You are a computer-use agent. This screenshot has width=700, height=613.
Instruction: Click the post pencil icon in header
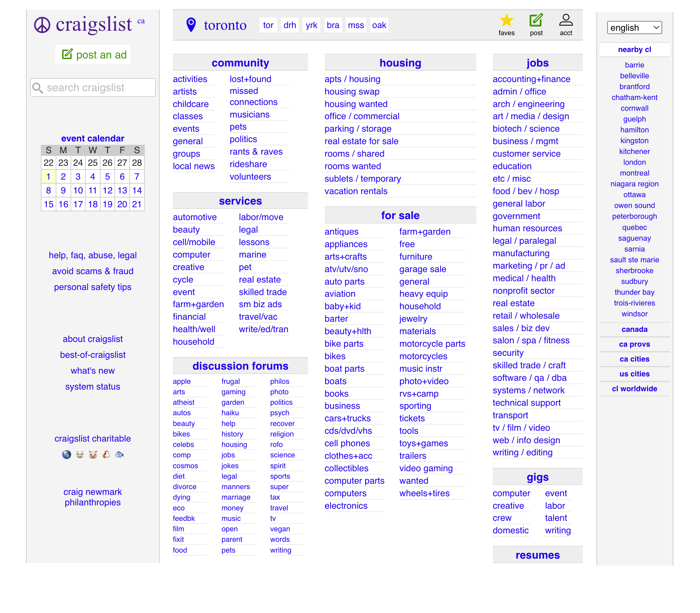coord(536,21)
